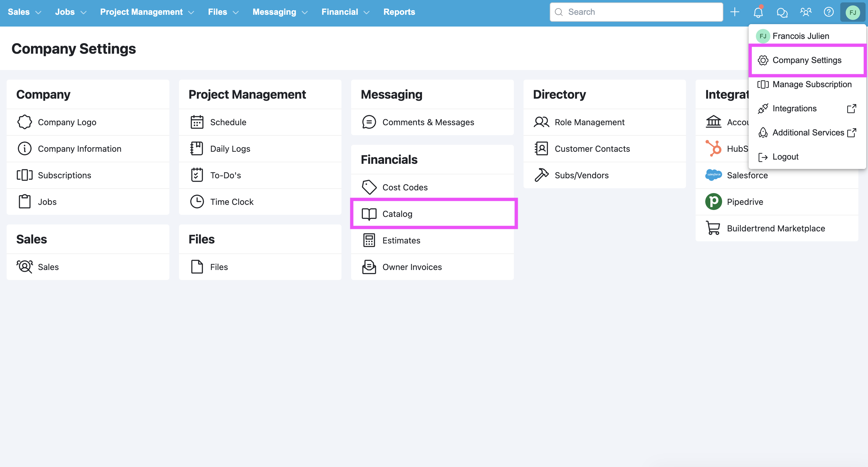Open the chat bubbles icon in header
Image resolution: width=868 pixels, height=467 pixels.
[782, 12]
